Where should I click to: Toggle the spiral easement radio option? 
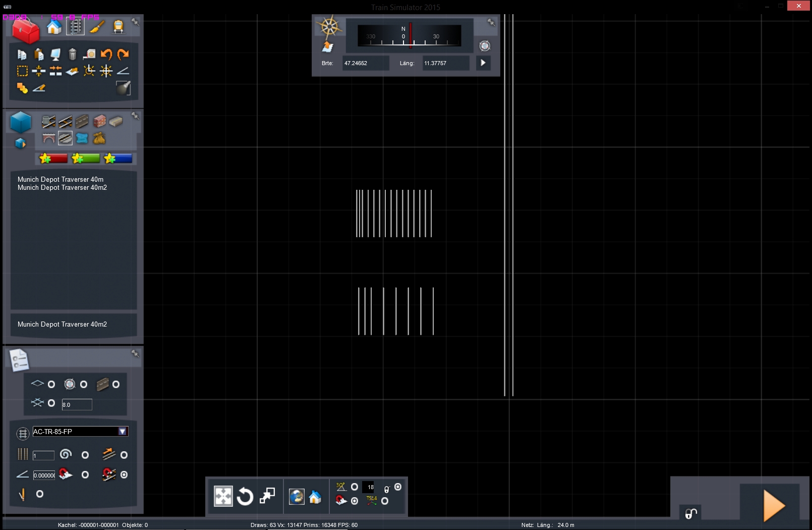[x=85, y=455]
